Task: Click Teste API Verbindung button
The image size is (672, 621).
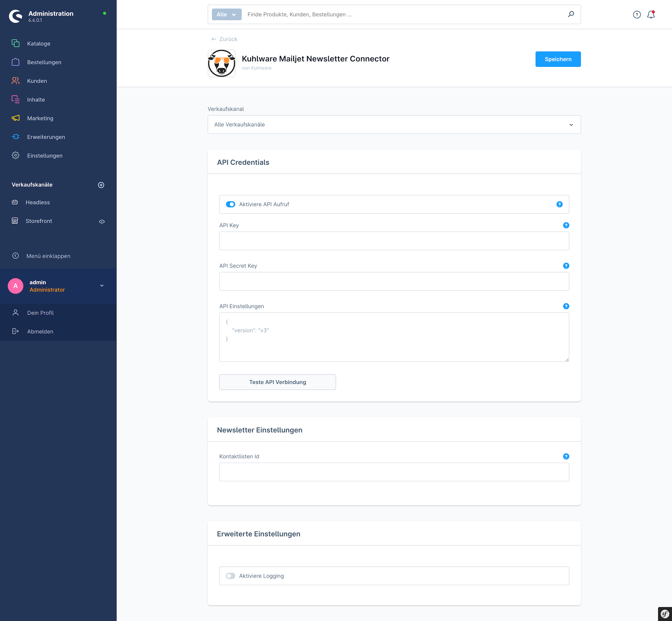Action: pos(278,382)
